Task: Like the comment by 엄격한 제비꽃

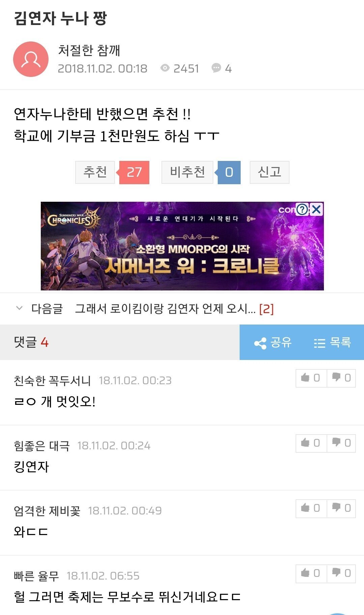Action: pyautogui.click(x=311, y=508)
